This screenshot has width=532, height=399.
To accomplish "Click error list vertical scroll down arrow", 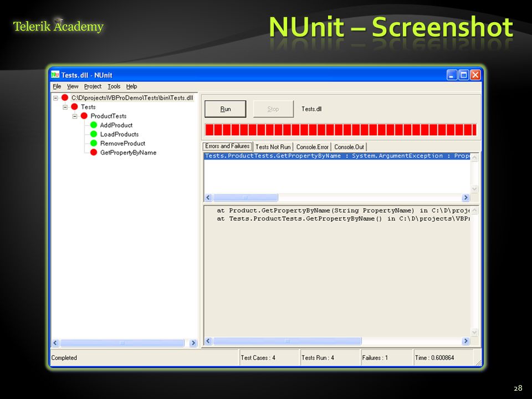I will pyautogui.click(x=474, y=189).
